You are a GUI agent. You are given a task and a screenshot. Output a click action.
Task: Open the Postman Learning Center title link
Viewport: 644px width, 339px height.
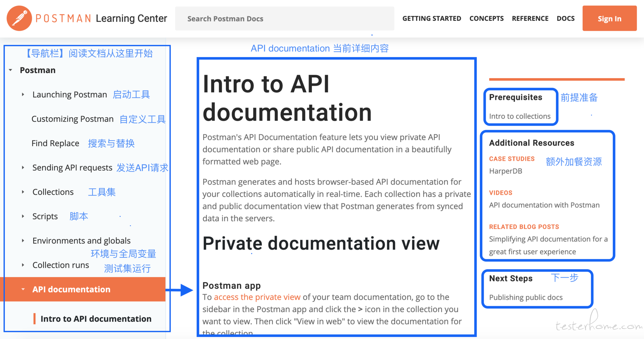101,18
